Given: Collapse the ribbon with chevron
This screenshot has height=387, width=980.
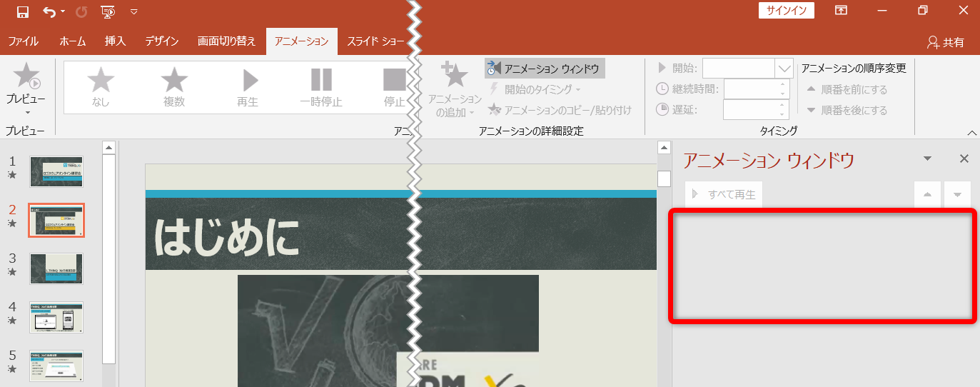Looking at the screenshot, I should pyautogui.click(x=971, y=133).
